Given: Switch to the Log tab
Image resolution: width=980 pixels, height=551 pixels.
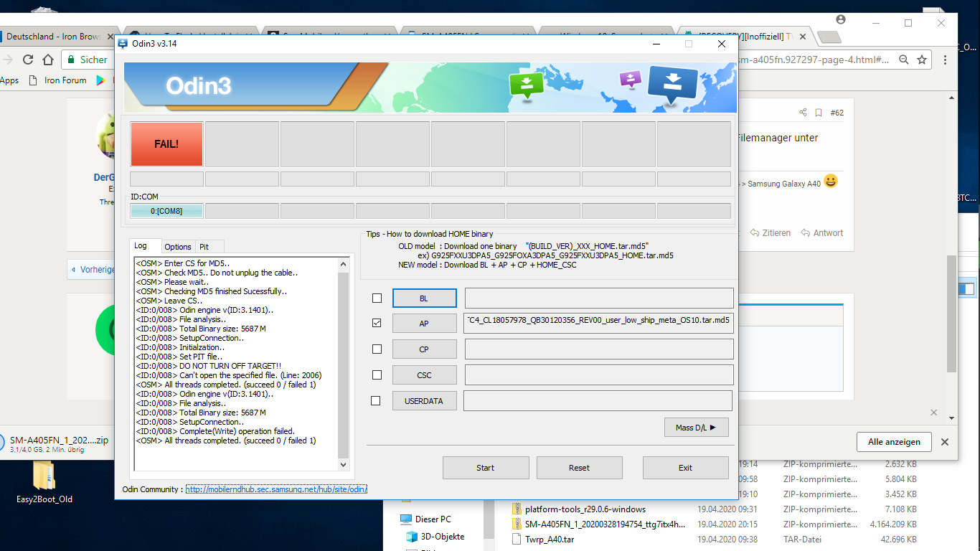Looking at the screenshot, I should pos(146,246).
